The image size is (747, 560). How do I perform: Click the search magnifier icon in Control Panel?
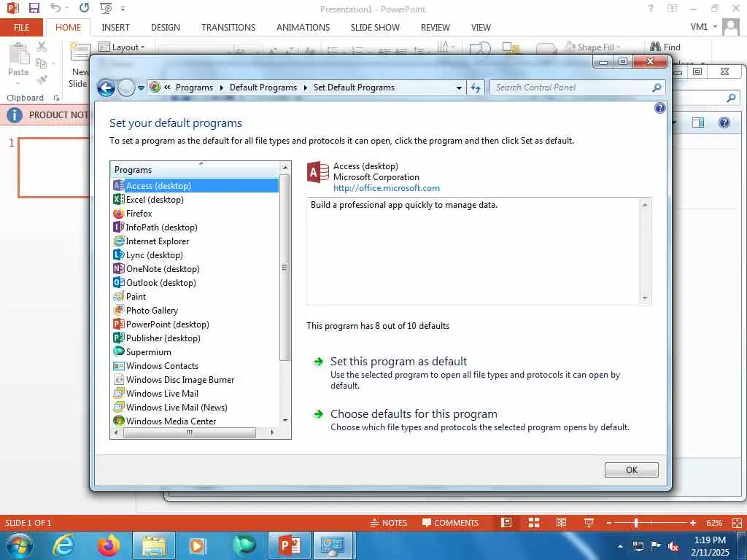click(657, 87)
